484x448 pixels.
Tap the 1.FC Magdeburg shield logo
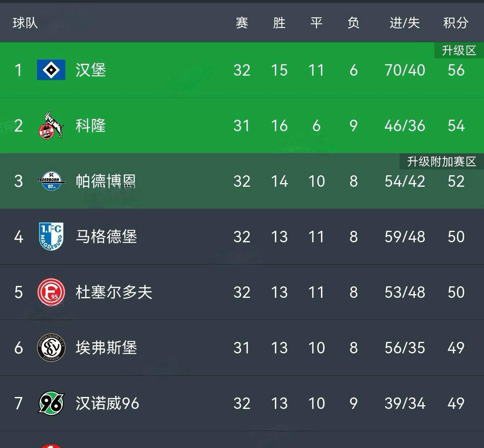click(51, 236)
